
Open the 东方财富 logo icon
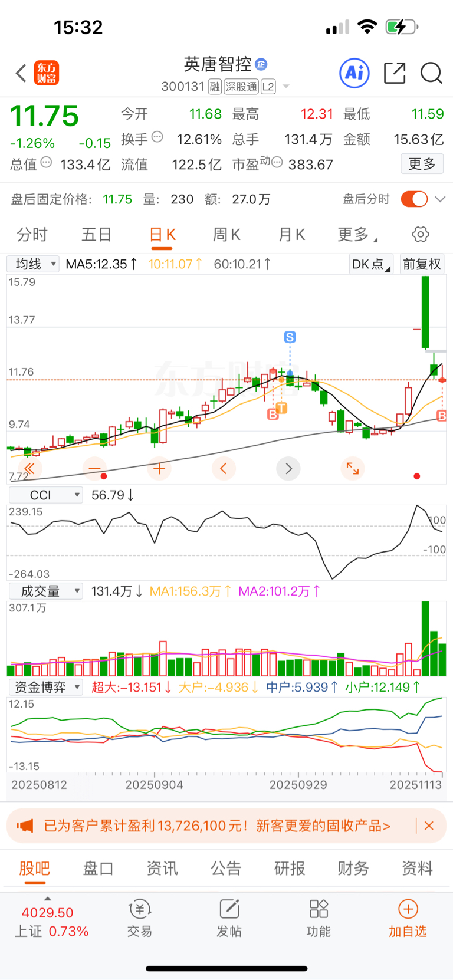pos(47,73)
